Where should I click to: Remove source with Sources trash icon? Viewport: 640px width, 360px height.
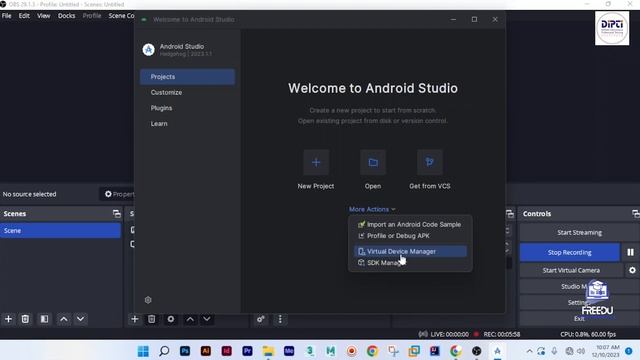click(x=151, y=319)
